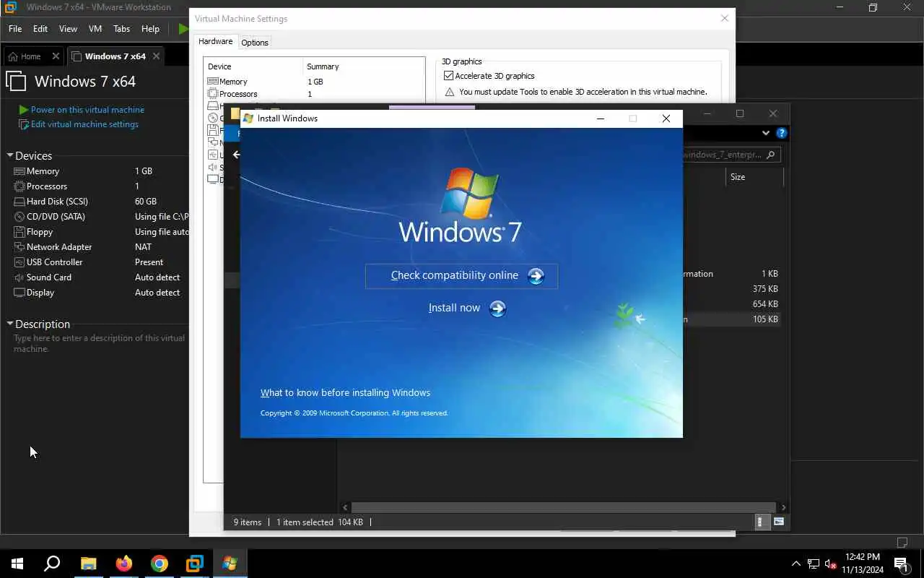This screenshot has width=924, height=578.
Task: Click the File Explorer horizontal scrollbar
Action: 563,507
